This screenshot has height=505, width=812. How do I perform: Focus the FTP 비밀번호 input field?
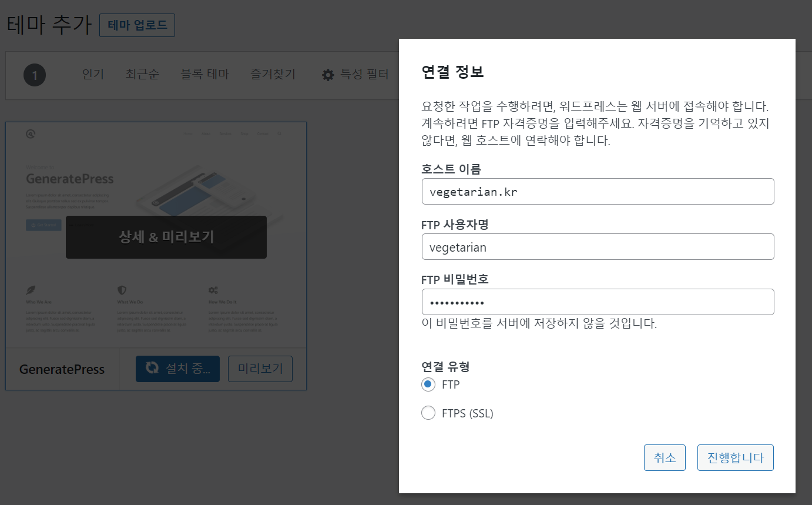[598, 302]
